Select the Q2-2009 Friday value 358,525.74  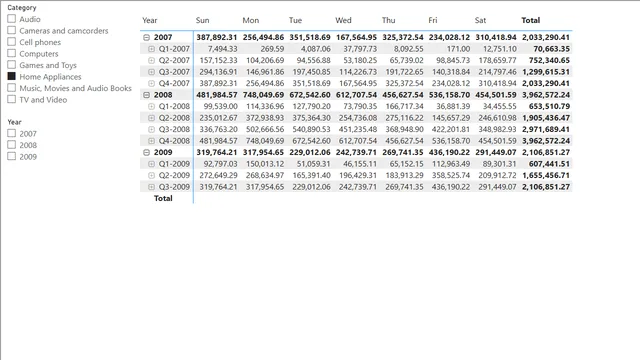pyautogui.click(x=451, y=175)
